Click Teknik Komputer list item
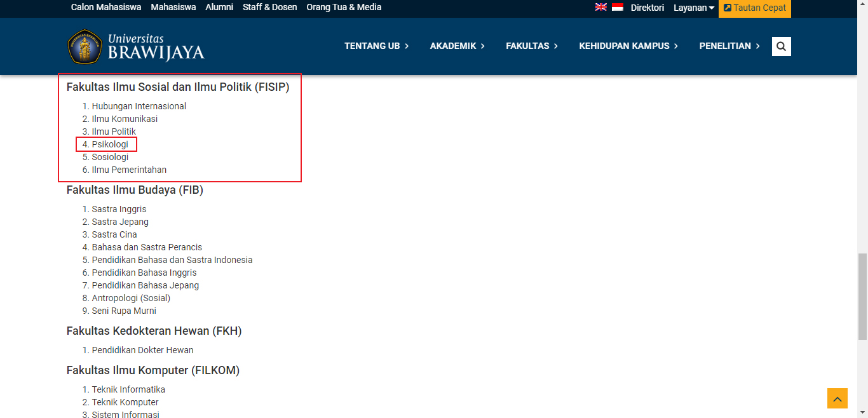This screenshot has height=418, width=868. (125, 402)
